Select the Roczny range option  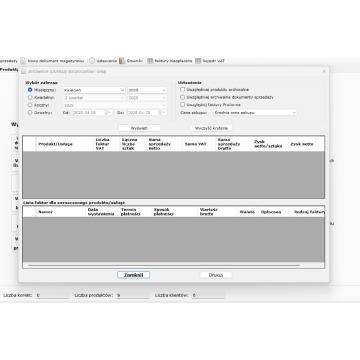[30, 105]
